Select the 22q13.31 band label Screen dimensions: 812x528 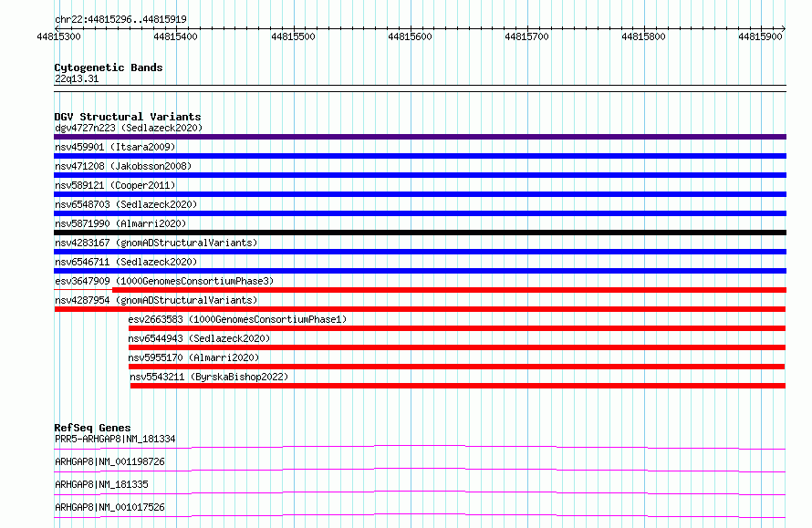pyautogui.click(x=77, y=78)
